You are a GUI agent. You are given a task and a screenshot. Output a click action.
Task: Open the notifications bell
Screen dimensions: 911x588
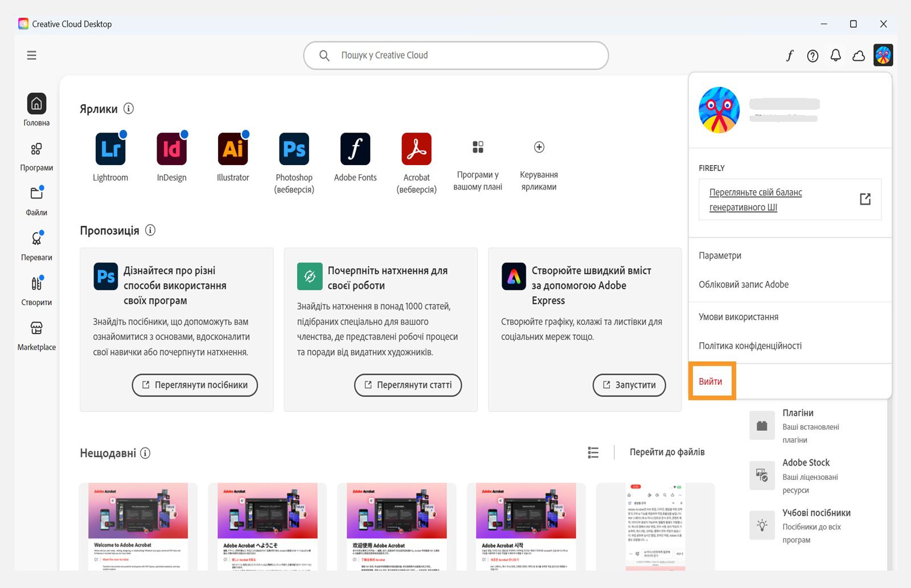pos(835,55)
